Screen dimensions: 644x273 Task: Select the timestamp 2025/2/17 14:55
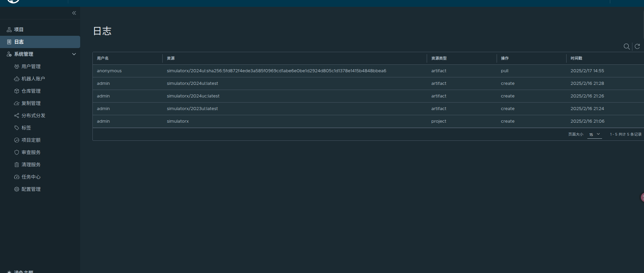click(587, 71)
